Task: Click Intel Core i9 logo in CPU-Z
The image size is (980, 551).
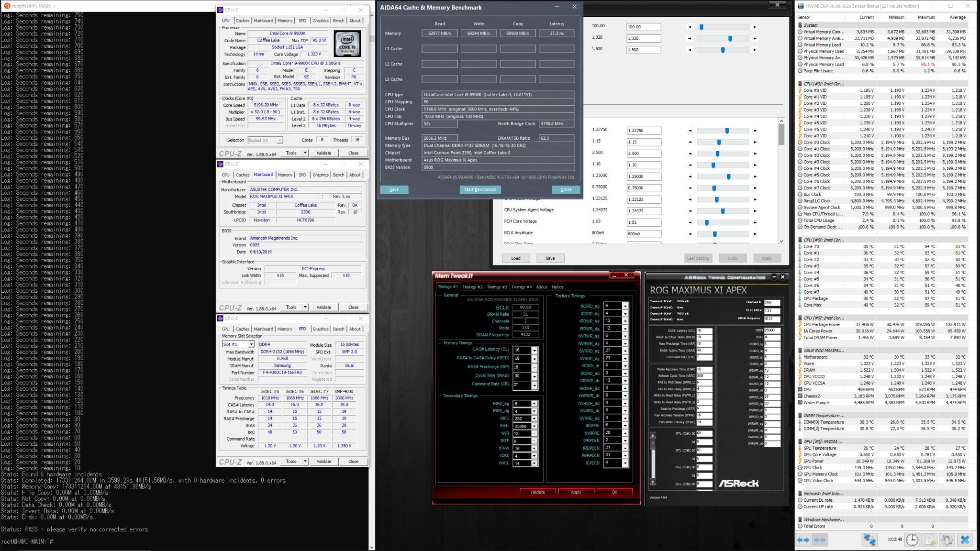Action: coord(347,44)
